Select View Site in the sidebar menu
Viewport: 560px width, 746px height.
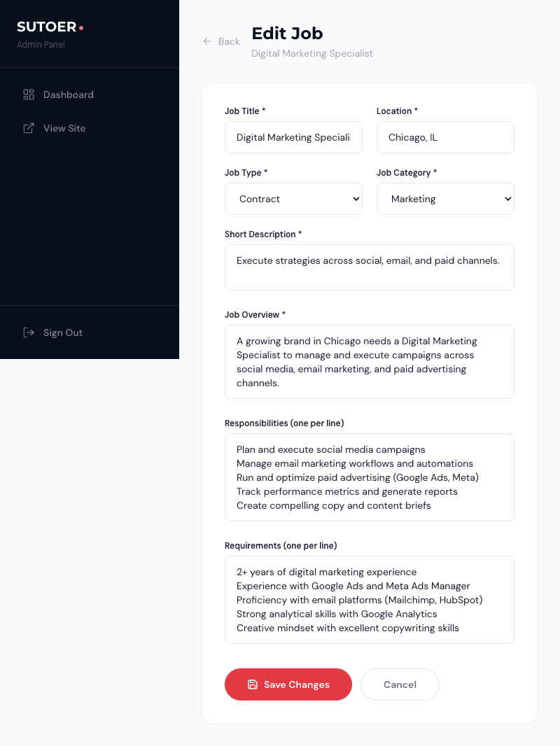click(x=64, y=128)
